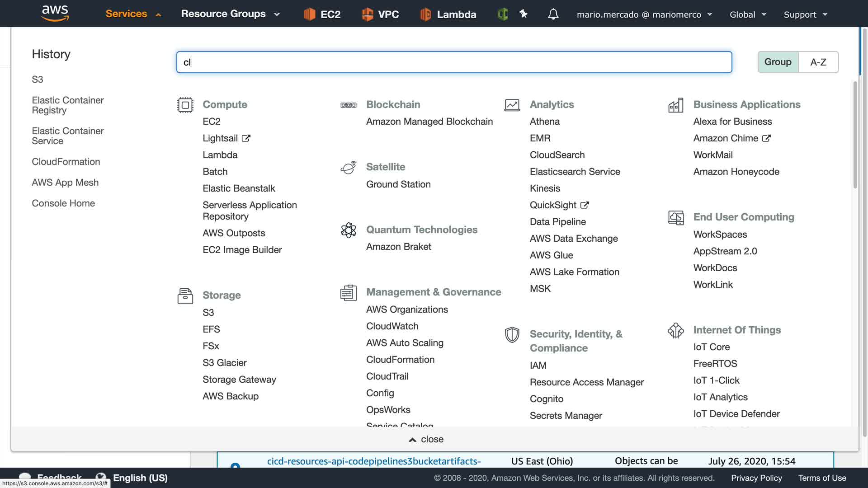Click the Compute category chip icon
The height and width of the screenshot is (488, 868).
click(185, 105)
